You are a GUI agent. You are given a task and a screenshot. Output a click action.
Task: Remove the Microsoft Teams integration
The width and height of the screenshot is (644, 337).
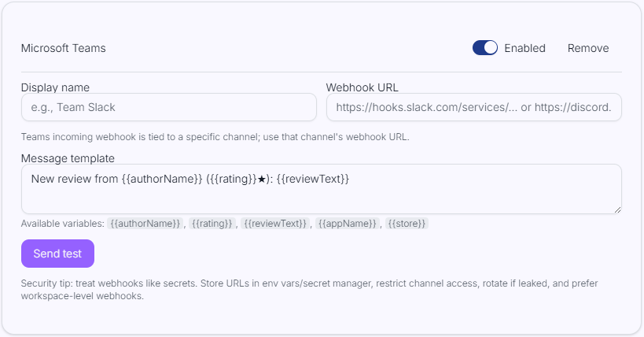588,48
